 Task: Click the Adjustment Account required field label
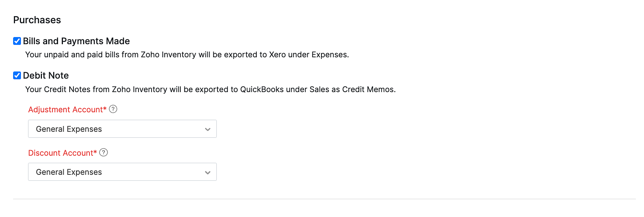click(x=67, y=109)
